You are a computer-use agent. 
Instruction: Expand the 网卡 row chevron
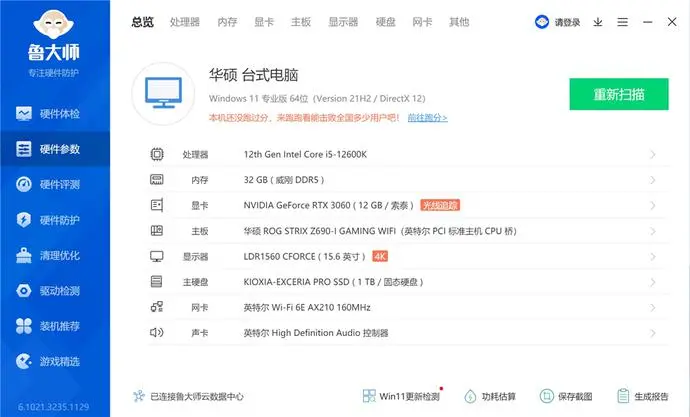[x=653, y=307]
